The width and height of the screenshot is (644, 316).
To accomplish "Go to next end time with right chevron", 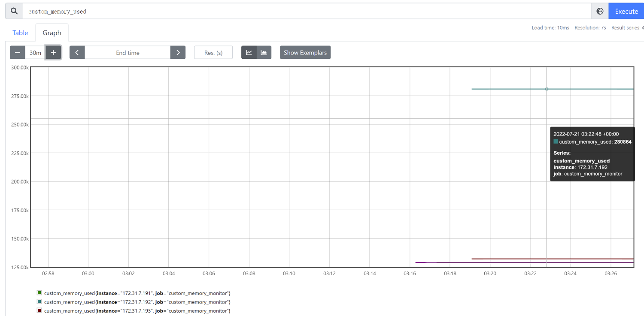I will (x=178, y=53).
